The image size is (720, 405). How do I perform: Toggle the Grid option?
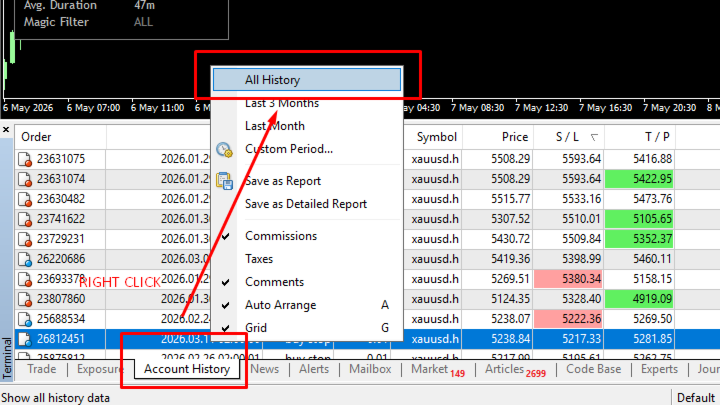256,328
